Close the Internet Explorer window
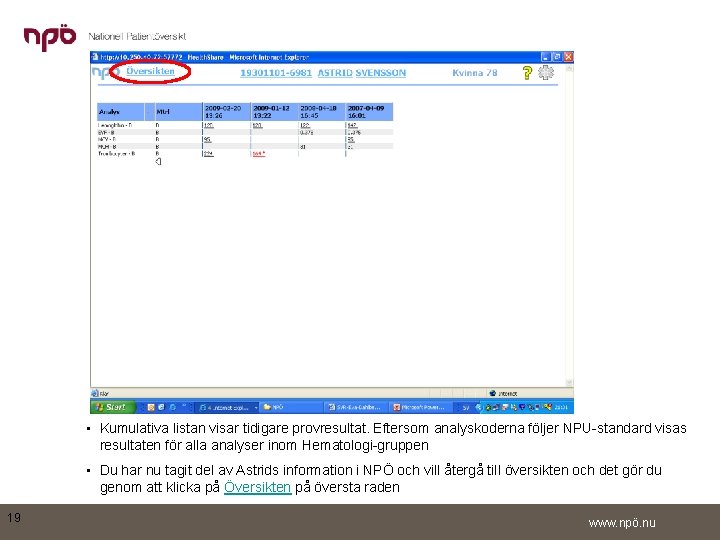Screen dimensions: 720x540 pyautogui.click(x=568, y=57)
